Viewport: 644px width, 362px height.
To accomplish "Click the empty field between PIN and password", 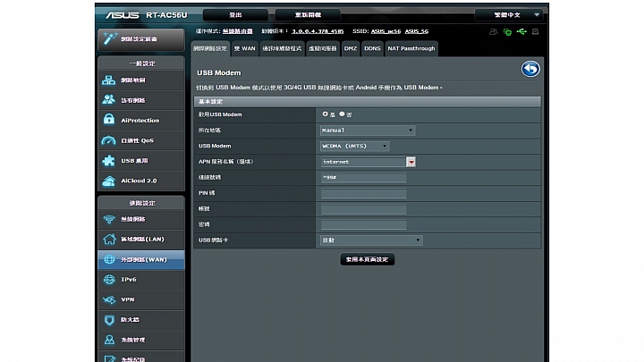I will tap(363, 209).
